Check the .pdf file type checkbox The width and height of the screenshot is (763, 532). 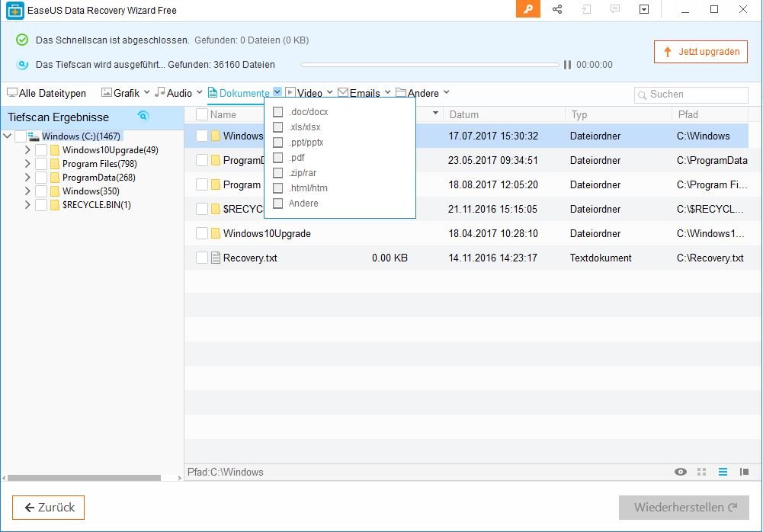(x=278, y=158)
